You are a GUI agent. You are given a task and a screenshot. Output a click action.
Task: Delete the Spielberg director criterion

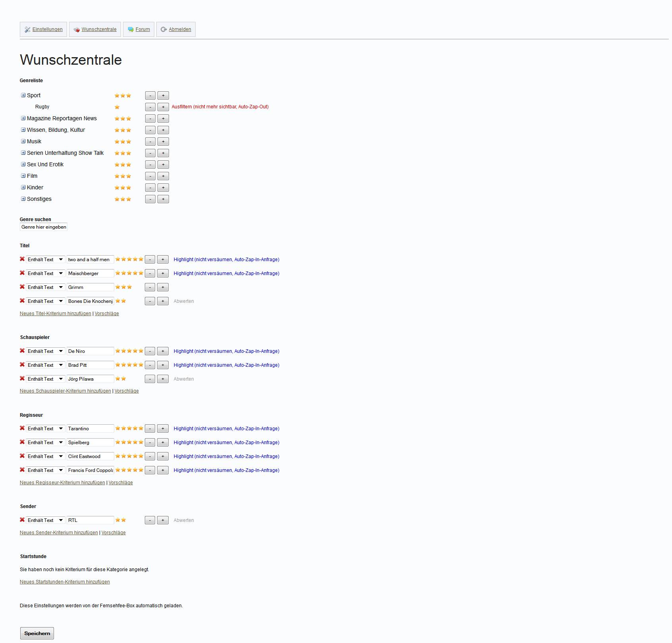pyautogui.click(x=22, y=442)
